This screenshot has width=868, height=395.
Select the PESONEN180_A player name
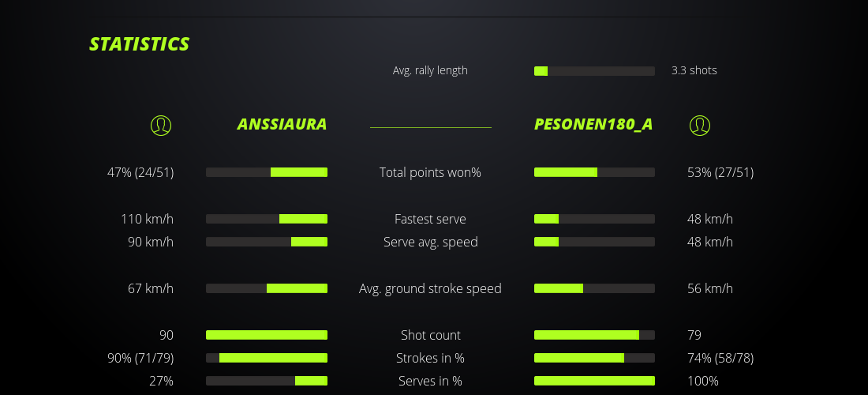coord(593,125)
